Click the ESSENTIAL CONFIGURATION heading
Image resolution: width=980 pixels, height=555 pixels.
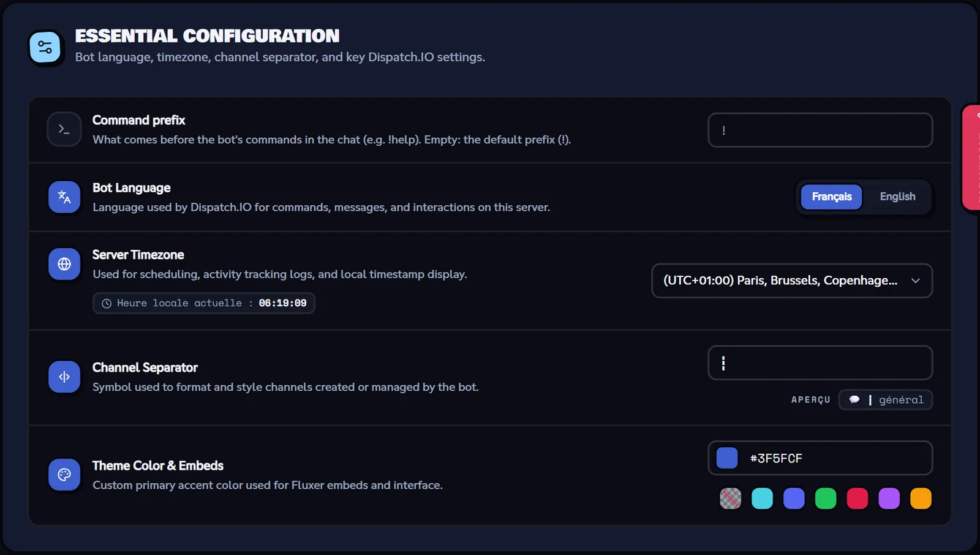pos(207,36)
